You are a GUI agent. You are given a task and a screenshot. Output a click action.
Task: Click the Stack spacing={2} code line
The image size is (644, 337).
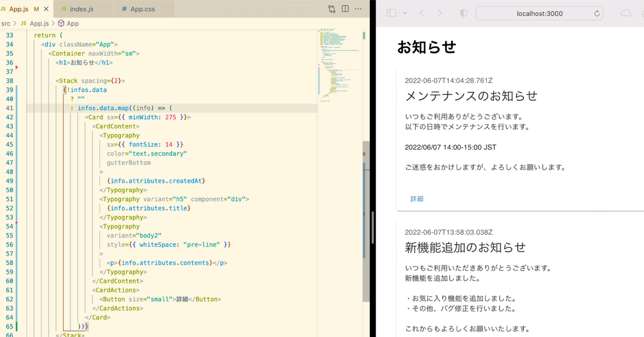[90, 80]
